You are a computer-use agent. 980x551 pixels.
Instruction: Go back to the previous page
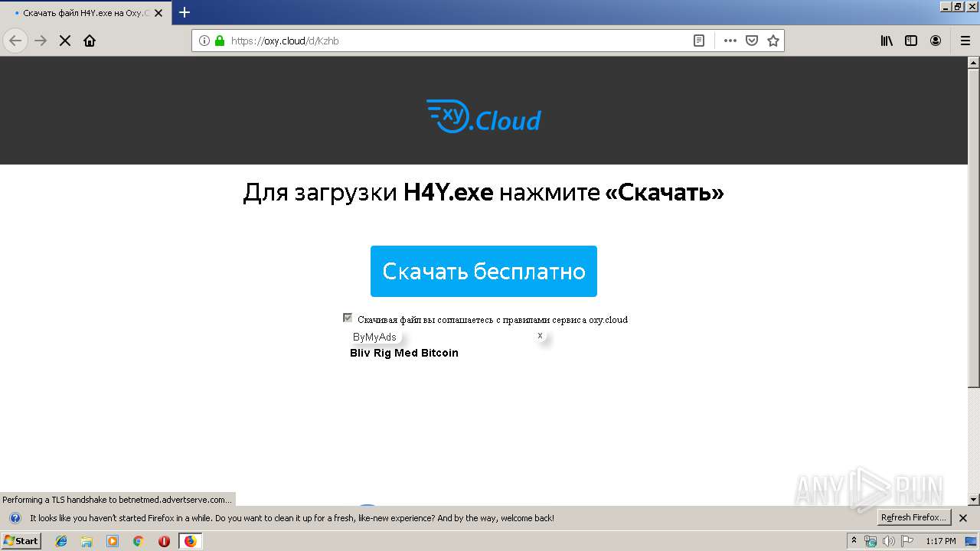click(x=15, y=41)
